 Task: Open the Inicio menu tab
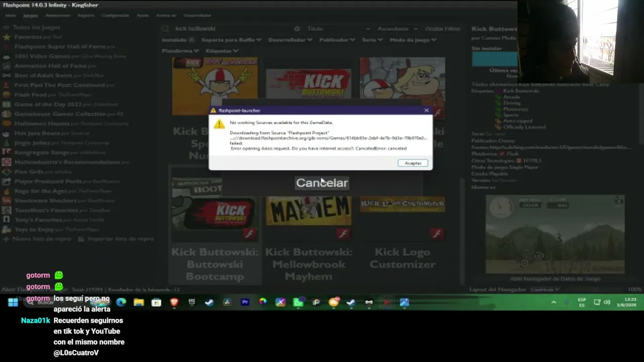(11, 16)
